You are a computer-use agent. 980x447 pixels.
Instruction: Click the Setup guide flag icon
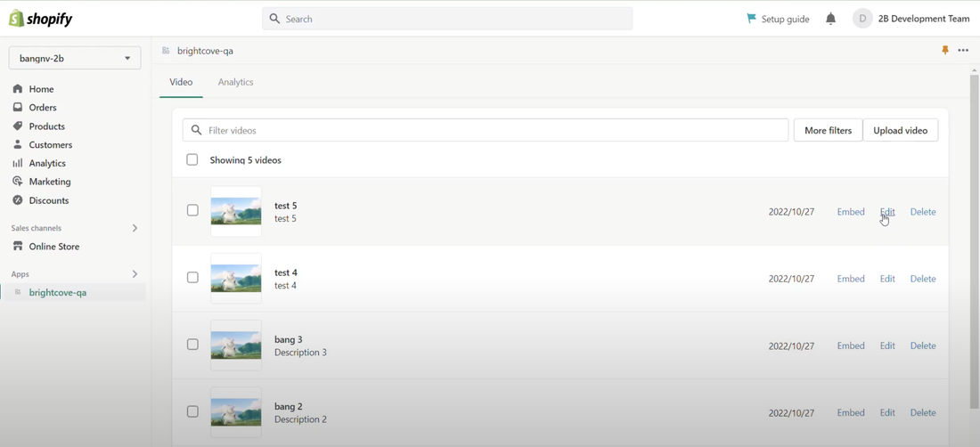coord(751,19)
